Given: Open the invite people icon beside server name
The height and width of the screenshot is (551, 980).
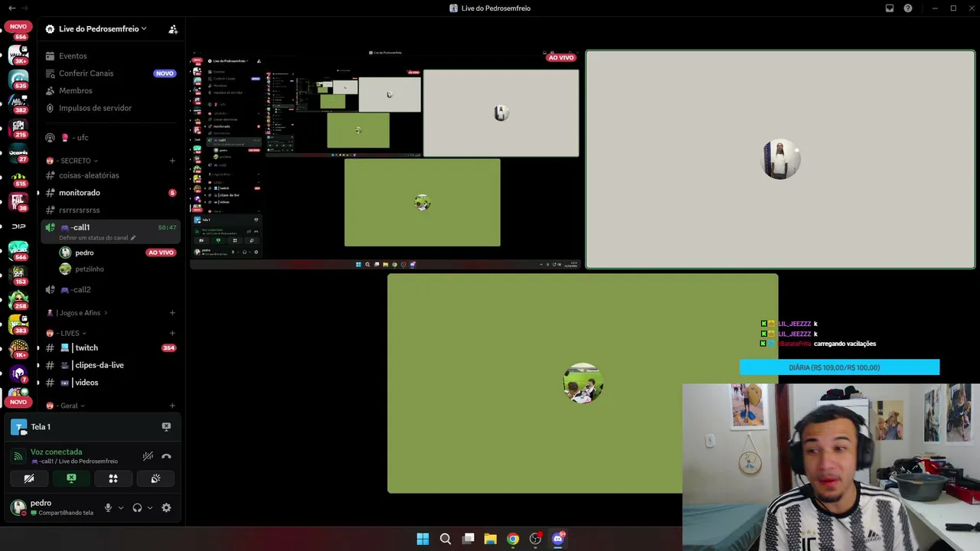Looking at the screenshot, I should pos(173,29).
